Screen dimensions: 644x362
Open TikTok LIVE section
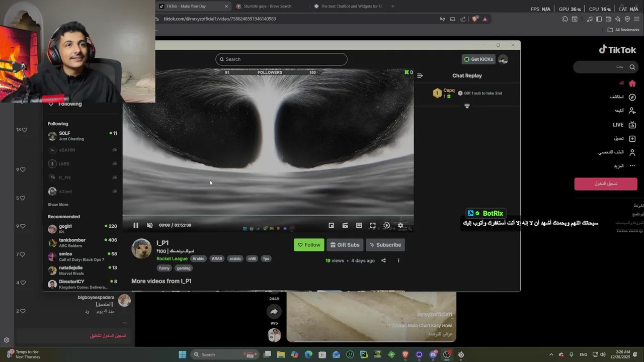624,125
